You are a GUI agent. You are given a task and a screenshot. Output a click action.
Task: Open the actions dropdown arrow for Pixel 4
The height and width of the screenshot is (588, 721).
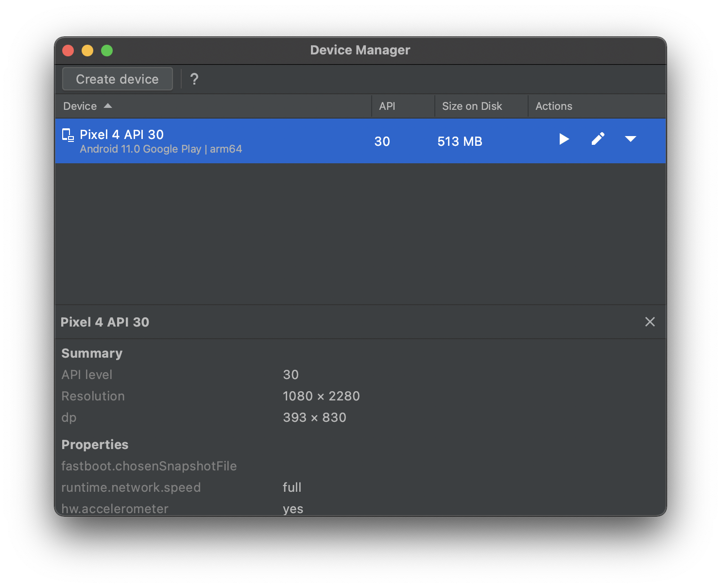click(x=631, y=139)
